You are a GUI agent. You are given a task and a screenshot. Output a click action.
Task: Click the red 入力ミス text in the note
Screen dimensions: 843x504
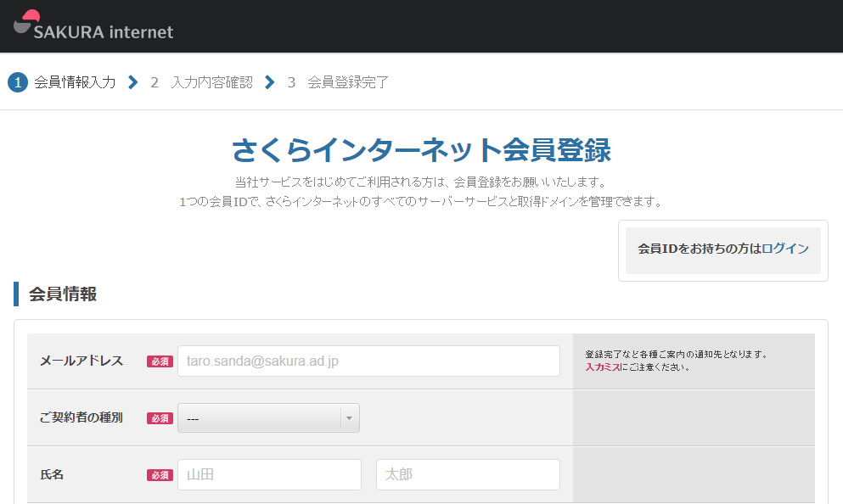602,367
